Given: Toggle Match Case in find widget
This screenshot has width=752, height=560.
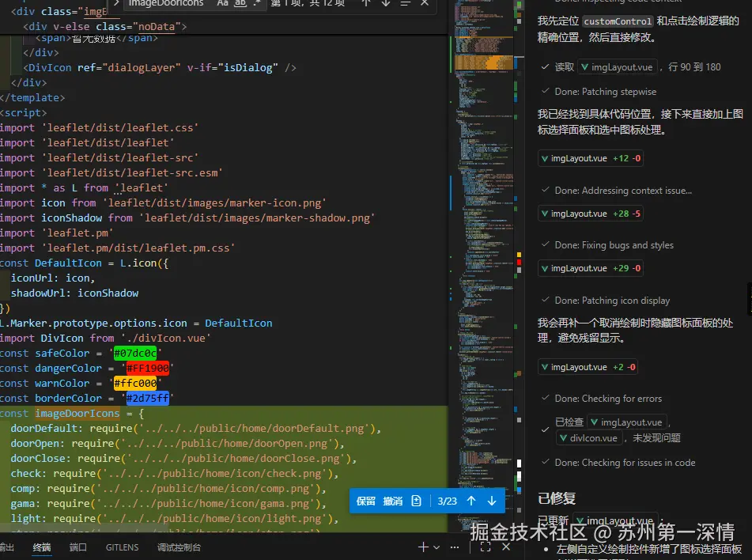Looking at the screenshot, I should click(223, 3).
